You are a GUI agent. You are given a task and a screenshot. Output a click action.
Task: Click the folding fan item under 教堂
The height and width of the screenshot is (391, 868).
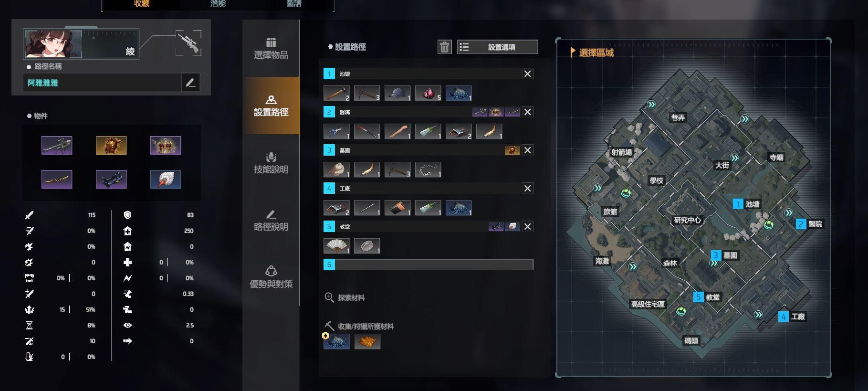[x=336, y=246]
